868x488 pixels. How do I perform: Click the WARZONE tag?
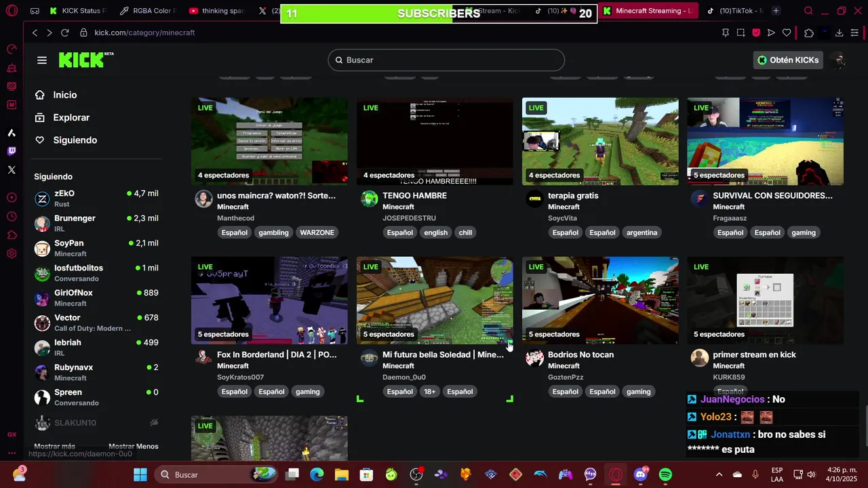tap(317, 232)
